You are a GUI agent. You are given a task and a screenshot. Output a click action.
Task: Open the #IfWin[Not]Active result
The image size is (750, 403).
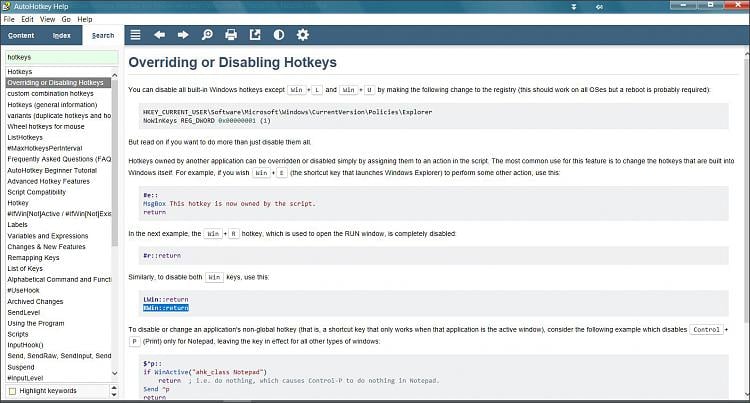[x=59, y=214]
